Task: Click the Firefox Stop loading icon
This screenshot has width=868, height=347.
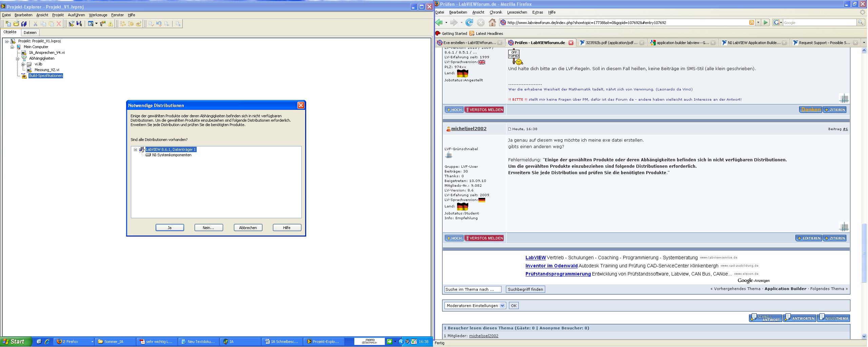Action: [x=481, y=23]
